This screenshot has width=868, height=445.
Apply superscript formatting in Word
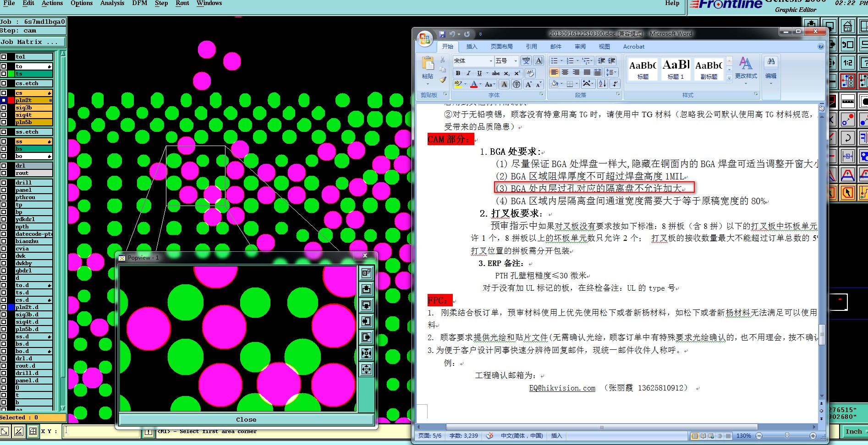point(517,73)
